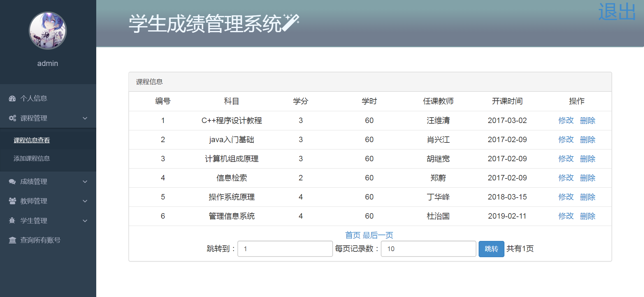Click 修改 for C++程序设计教程
The image size is (644, 297).
[x=566, y=120]
